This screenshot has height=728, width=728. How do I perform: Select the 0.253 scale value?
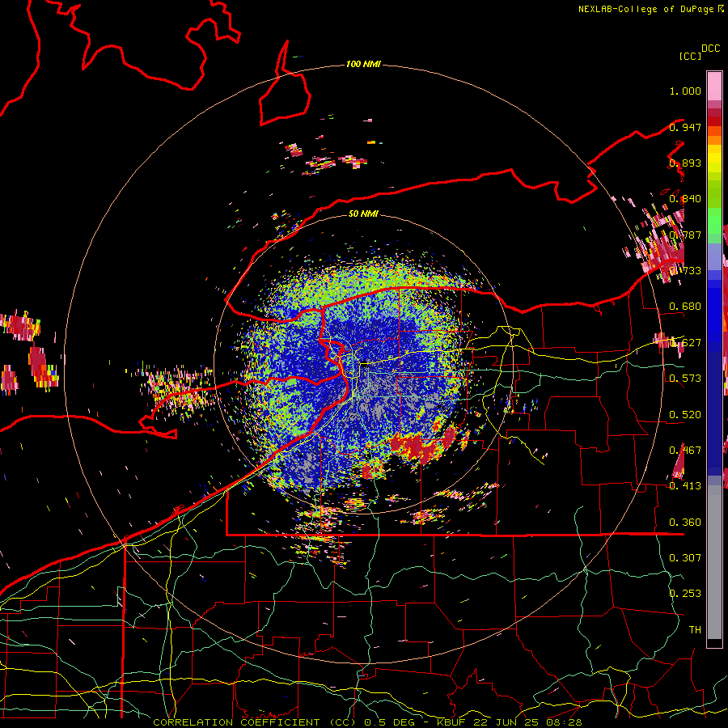(x=685, y=594)
